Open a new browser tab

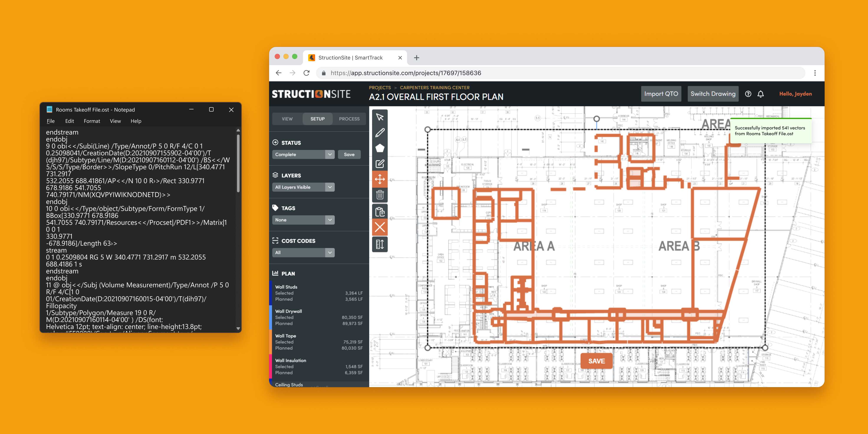coord(416,58)
